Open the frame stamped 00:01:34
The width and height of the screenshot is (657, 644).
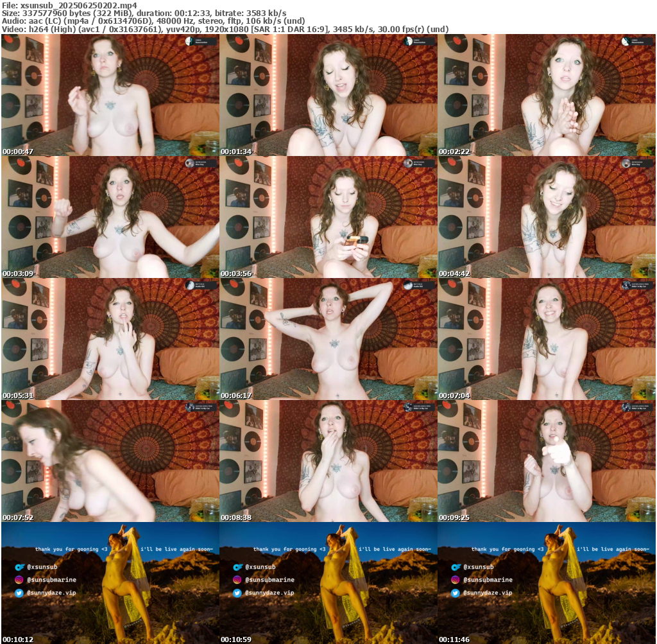tap(328, 95)
